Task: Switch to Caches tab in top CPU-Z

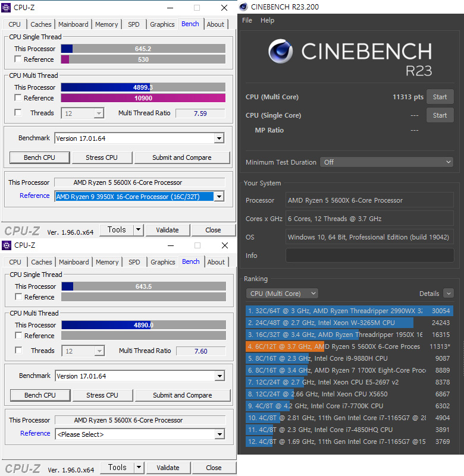Action: (41, 24)
